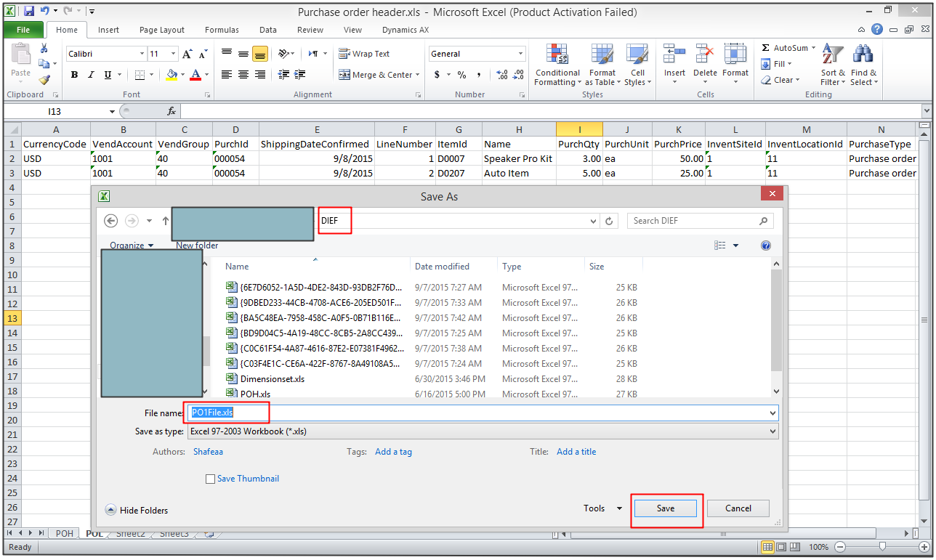Switch to the Insert tab
936x560 pixels.
coord(109,30)
